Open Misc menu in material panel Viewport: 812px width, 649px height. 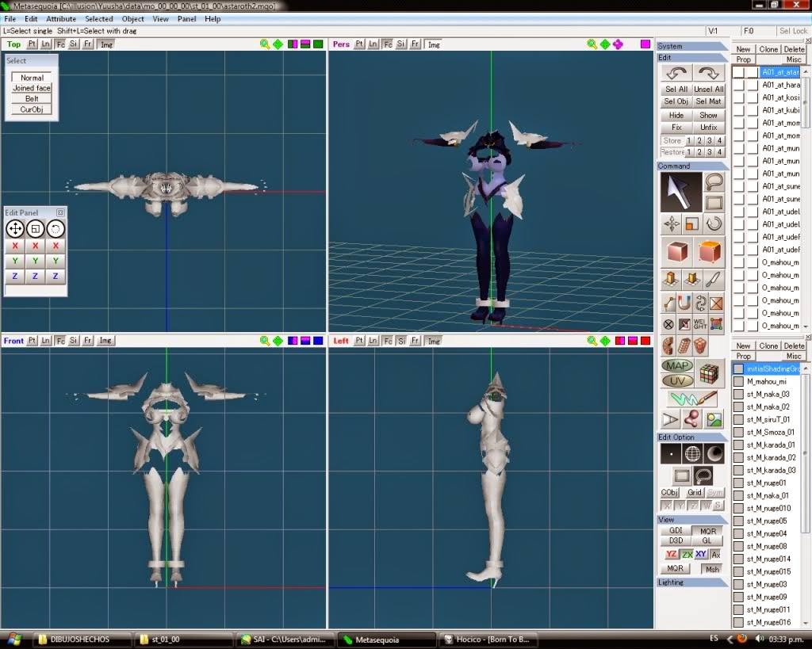point(793,356)
